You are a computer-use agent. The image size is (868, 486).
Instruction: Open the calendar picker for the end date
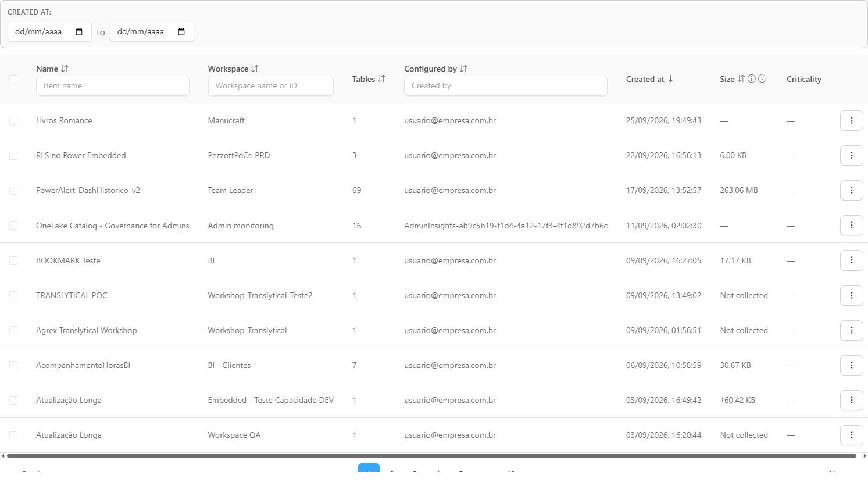click(181, 32)
